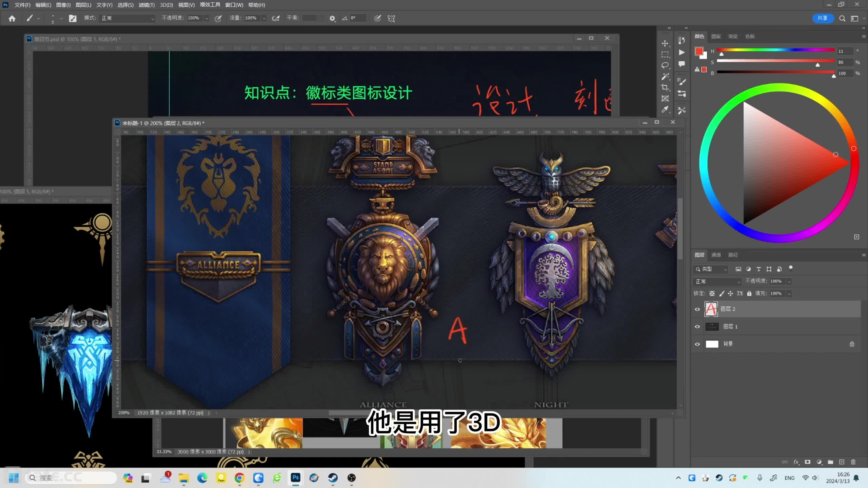Open the layer blend mode 正常 dropdown

717,281
